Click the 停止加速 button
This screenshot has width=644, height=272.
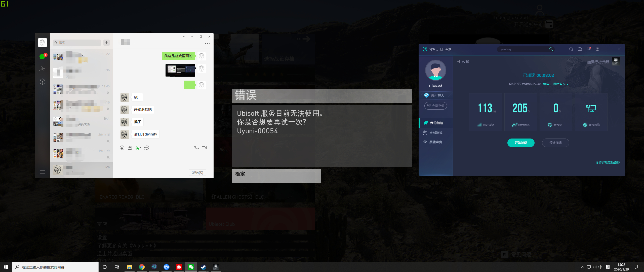[555, 143]
